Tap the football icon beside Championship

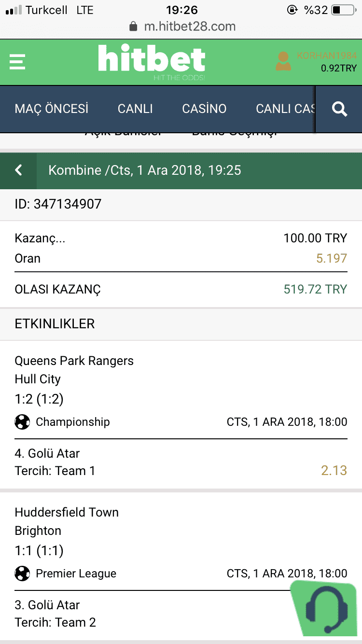(x=22, y=422)
